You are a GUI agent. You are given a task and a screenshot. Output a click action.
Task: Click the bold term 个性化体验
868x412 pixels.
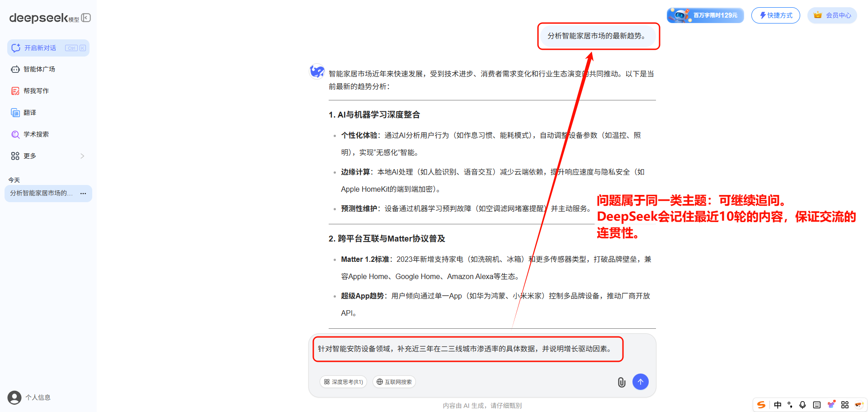(359, 135)
